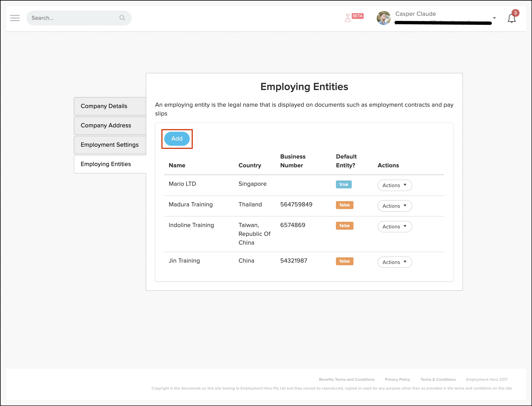Viewport: 532px width, 406px height.
Task: Open Benefits Terms and Conditions link
Action: 346,379
